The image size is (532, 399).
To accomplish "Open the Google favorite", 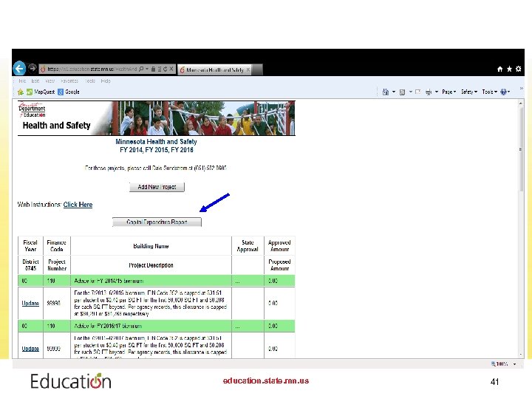I will (x=69, y=92).
